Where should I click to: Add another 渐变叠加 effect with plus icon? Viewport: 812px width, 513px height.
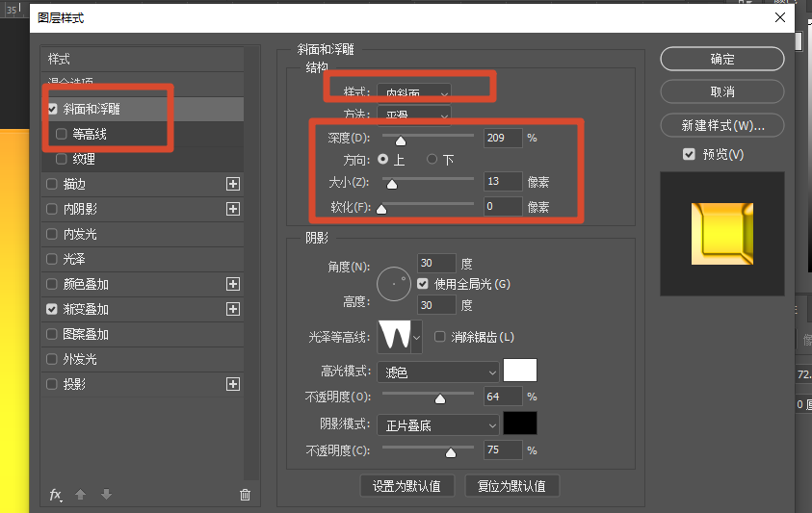pyautogui.click(x=233, y=309)
